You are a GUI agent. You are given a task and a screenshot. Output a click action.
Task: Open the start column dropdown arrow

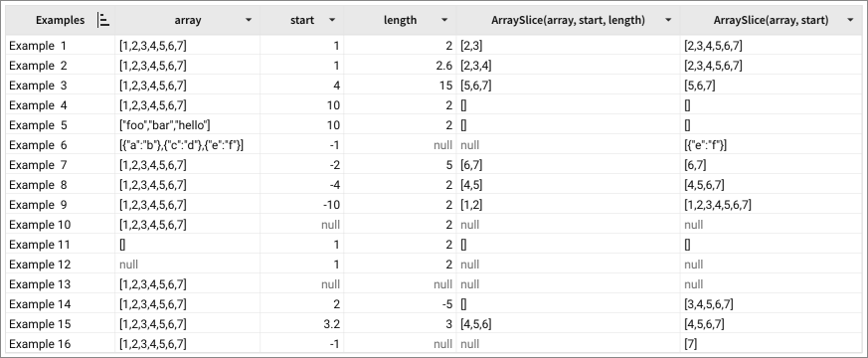332,21
